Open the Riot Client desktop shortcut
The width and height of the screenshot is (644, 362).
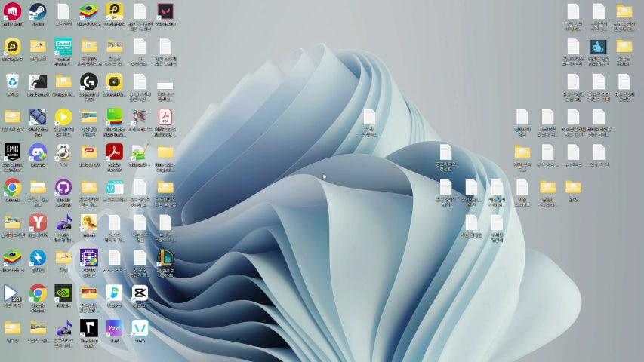point(12,11)
